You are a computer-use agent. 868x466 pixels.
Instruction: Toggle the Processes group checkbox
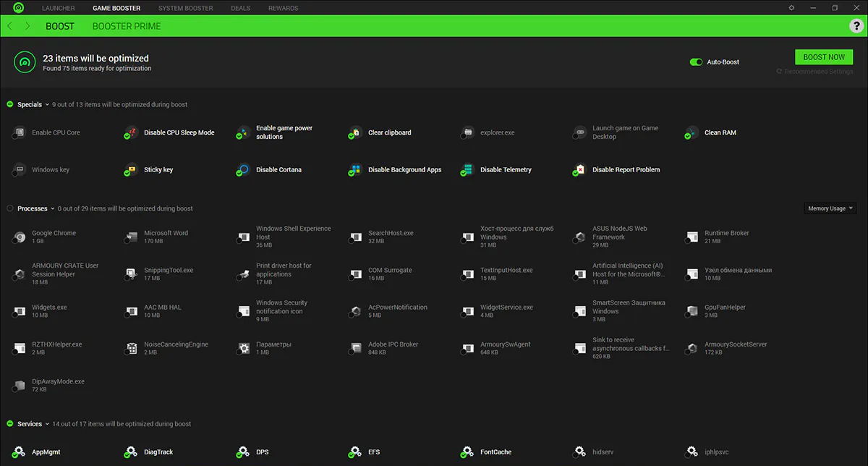pyautogui.click(x=10, y=208)
